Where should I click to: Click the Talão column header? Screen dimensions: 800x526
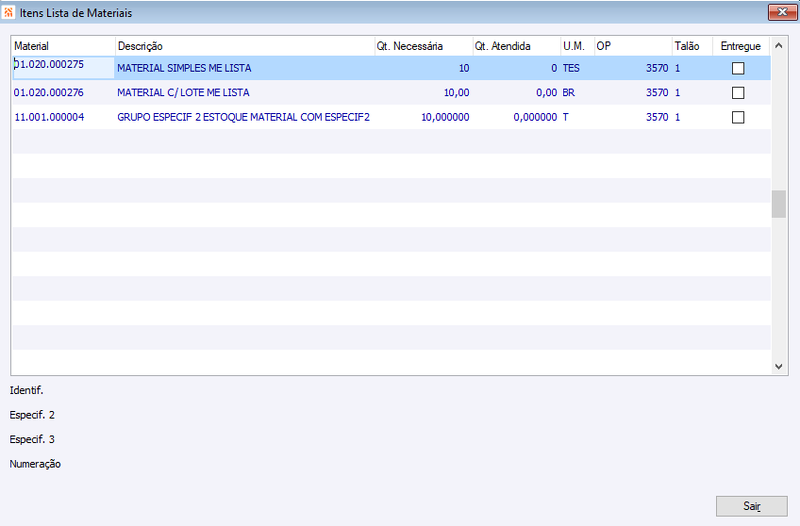tap(692, 46)
